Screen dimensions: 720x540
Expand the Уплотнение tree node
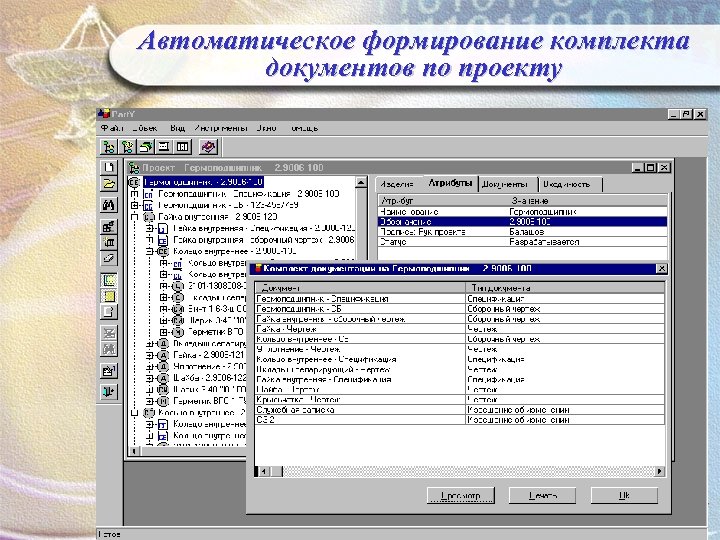click(149, 366)
